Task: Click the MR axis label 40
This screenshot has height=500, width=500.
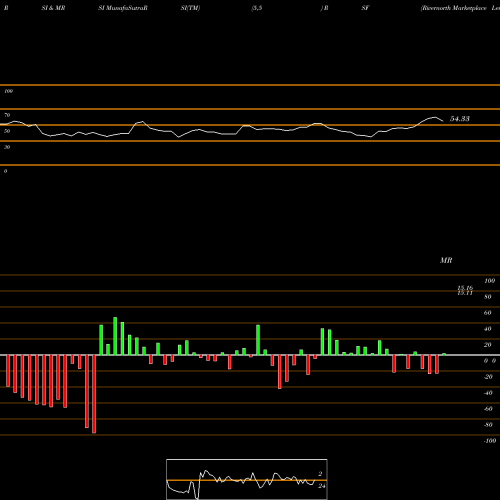Action: 487,329
